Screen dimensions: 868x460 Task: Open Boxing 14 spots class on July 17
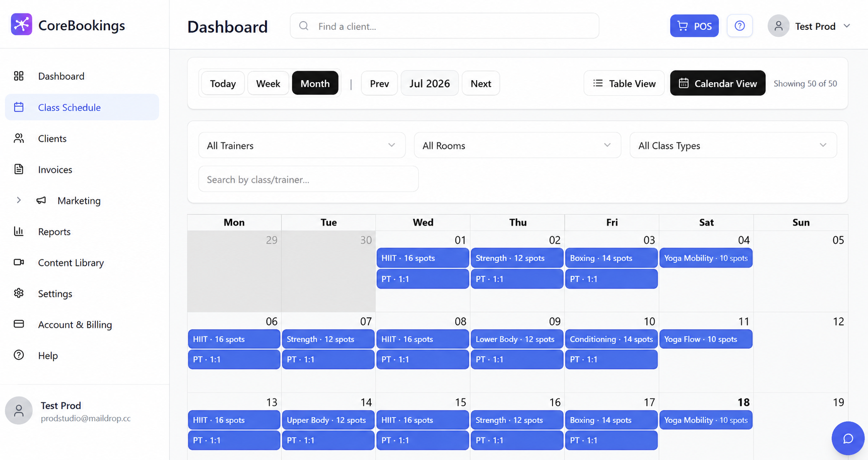click(x=612, y=420)
